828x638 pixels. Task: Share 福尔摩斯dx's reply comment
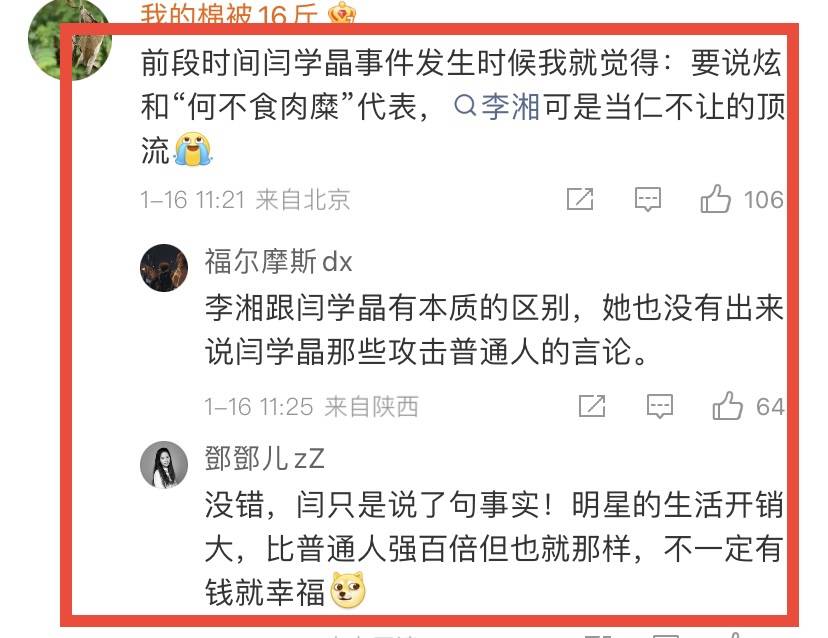click(x=592, y=406)
